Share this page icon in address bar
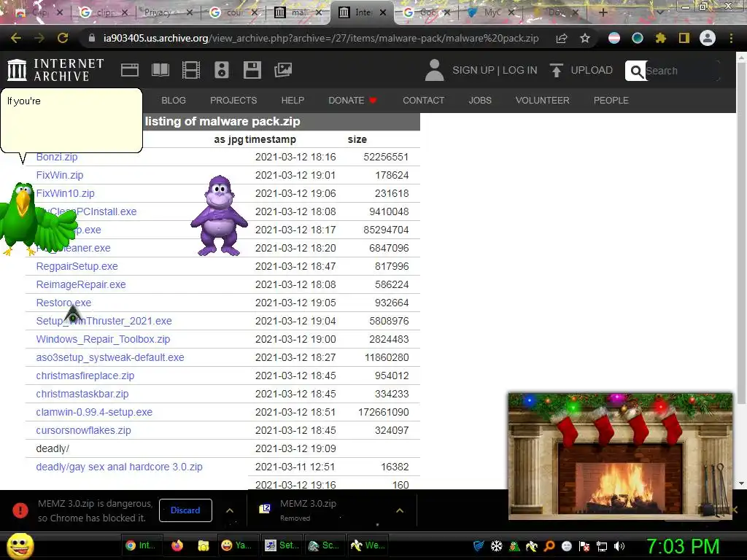The width and height of the screenshot is (747, 560). point(562,38)
